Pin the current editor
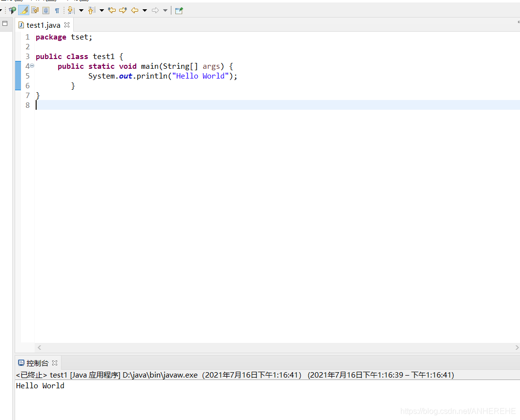520x420 pixels. tap(179, 10)
